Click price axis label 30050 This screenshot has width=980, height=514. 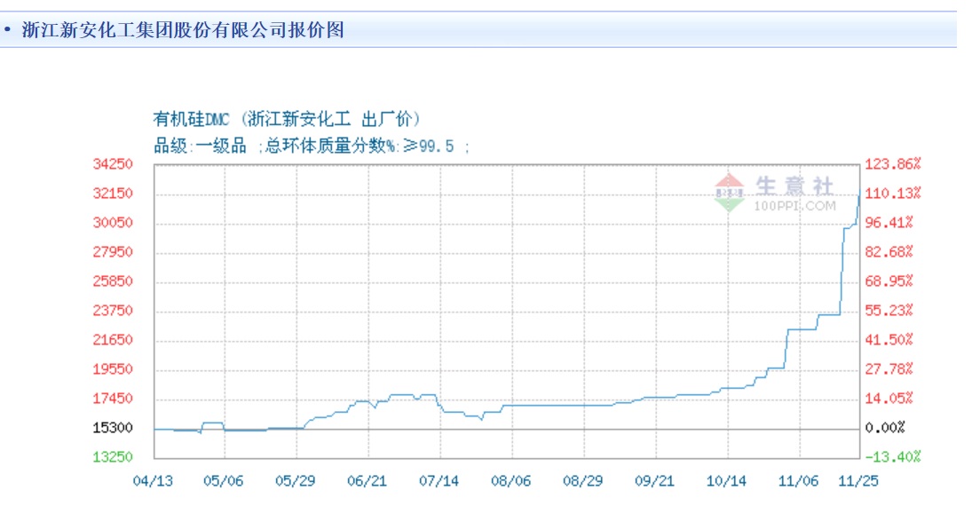point(113,223)
